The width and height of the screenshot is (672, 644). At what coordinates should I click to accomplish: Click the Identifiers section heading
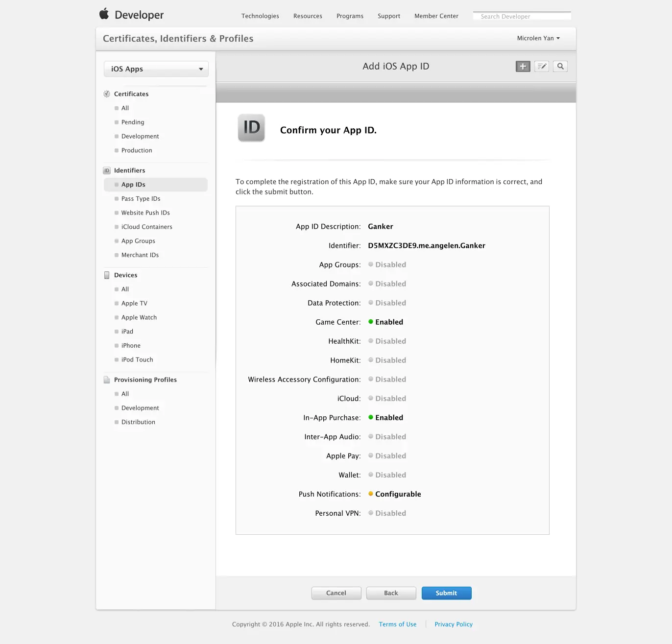pos(129,170)
